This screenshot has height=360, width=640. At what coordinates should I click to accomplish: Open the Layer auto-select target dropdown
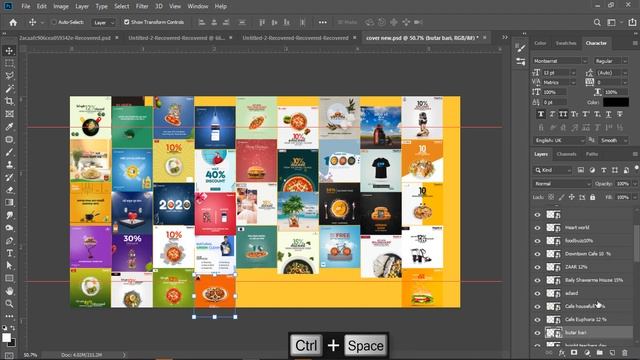[103, 22]
